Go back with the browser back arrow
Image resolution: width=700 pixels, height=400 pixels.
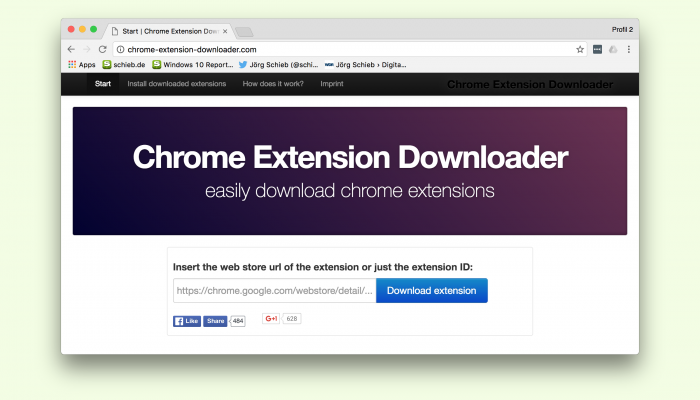click(71, 49)
